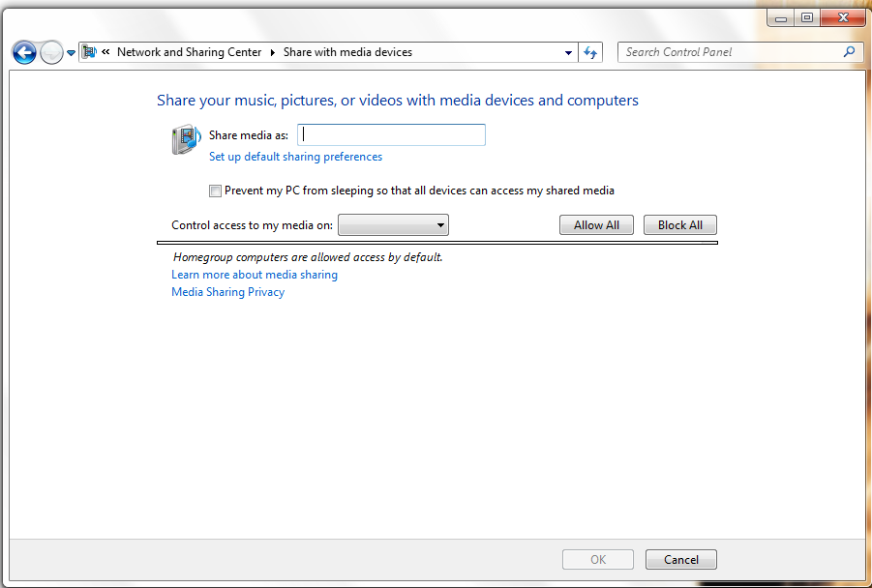Image resolution: width=872 pixels, height=588 pixels.
Task: Click the Share media as text field
Action: click(392, 135)
